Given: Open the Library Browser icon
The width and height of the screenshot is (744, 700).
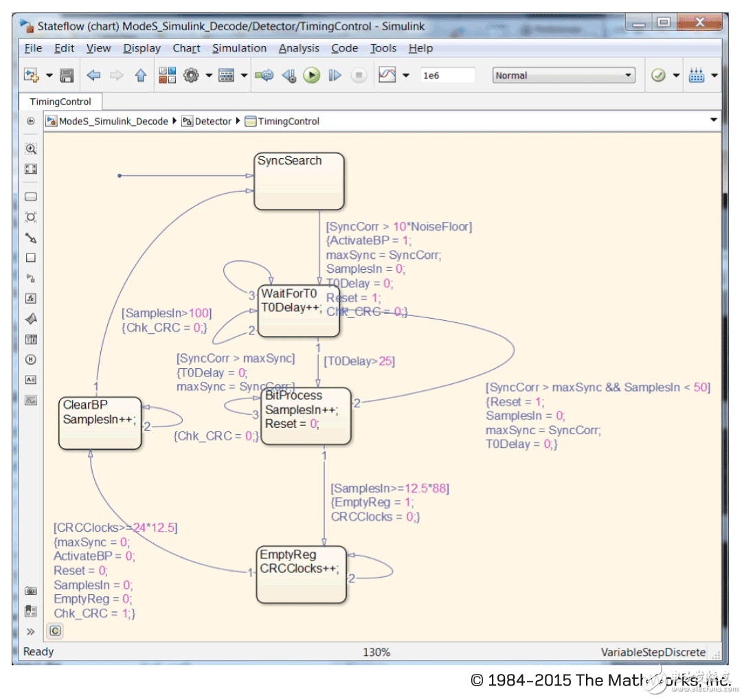Looking at the screenshot, I should point(167,76).
